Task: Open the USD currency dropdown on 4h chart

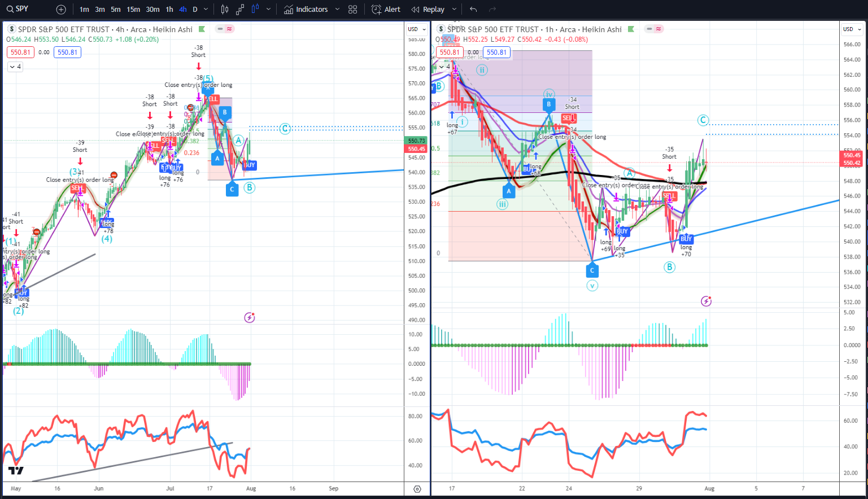Action: coord(417,29)
